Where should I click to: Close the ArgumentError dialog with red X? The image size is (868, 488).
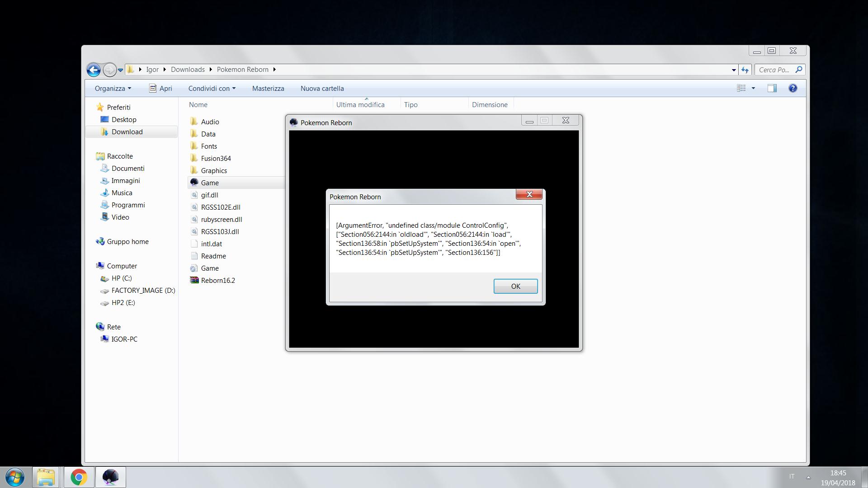click(529, 194)
